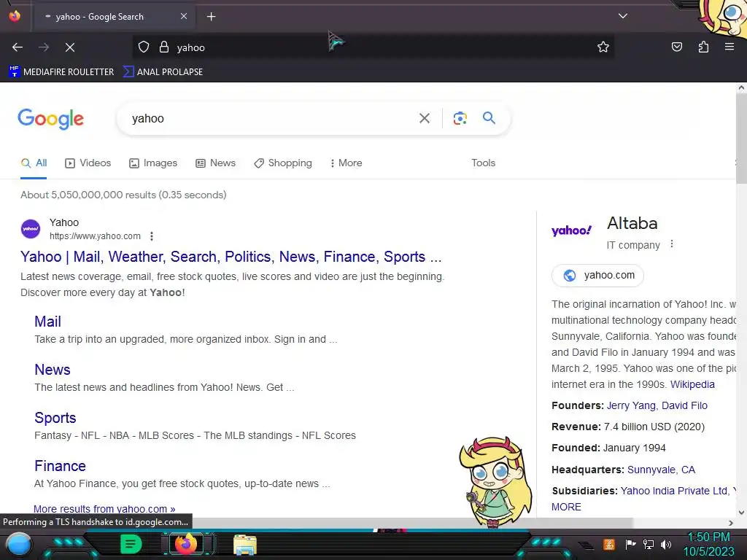Search by image with the camera lens icon

click(x=460, y=118)
